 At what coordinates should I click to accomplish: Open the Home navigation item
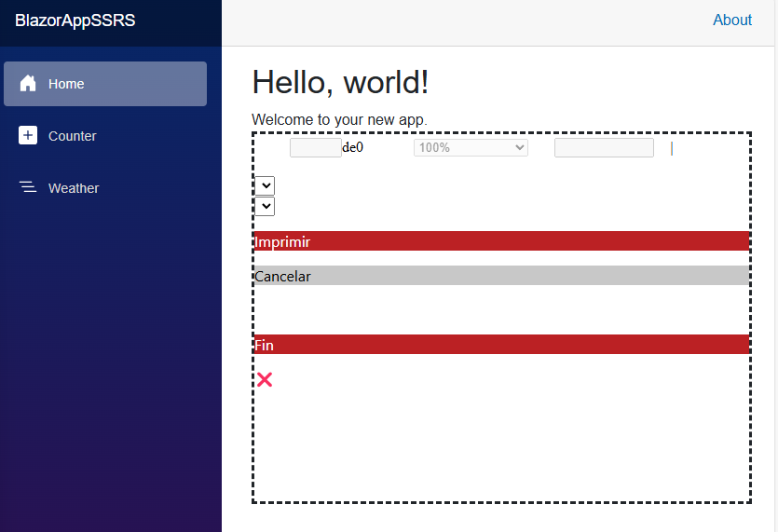105,84
